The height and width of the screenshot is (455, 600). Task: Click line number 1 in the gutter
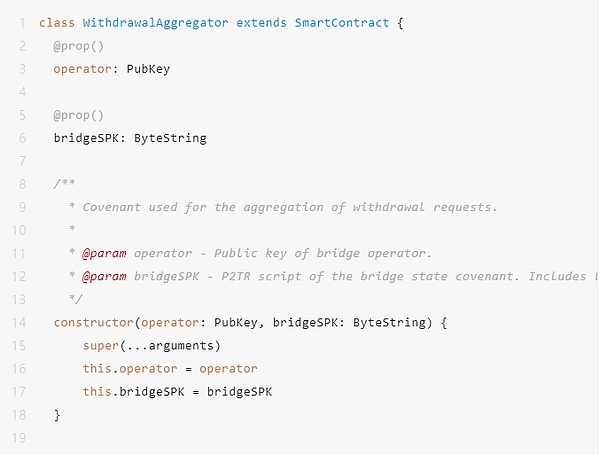(22, 22)
